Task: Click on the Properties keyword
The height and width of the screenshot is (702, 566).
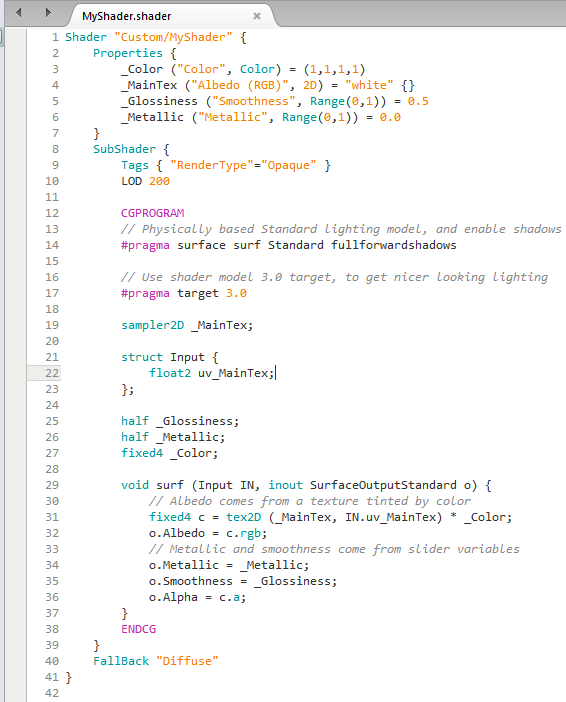Action: tap(128, 53)
